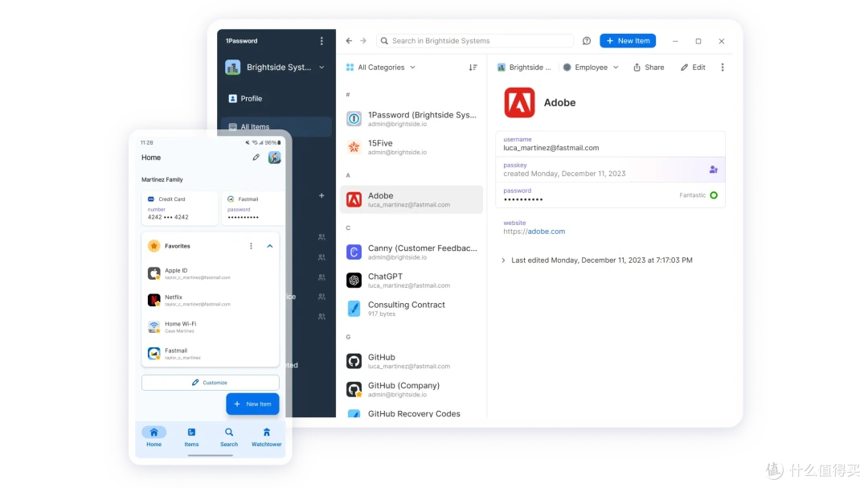Click the GitHub (Company) app icon
The height and width of the screenshot is (488, 868).
[354, 389]
